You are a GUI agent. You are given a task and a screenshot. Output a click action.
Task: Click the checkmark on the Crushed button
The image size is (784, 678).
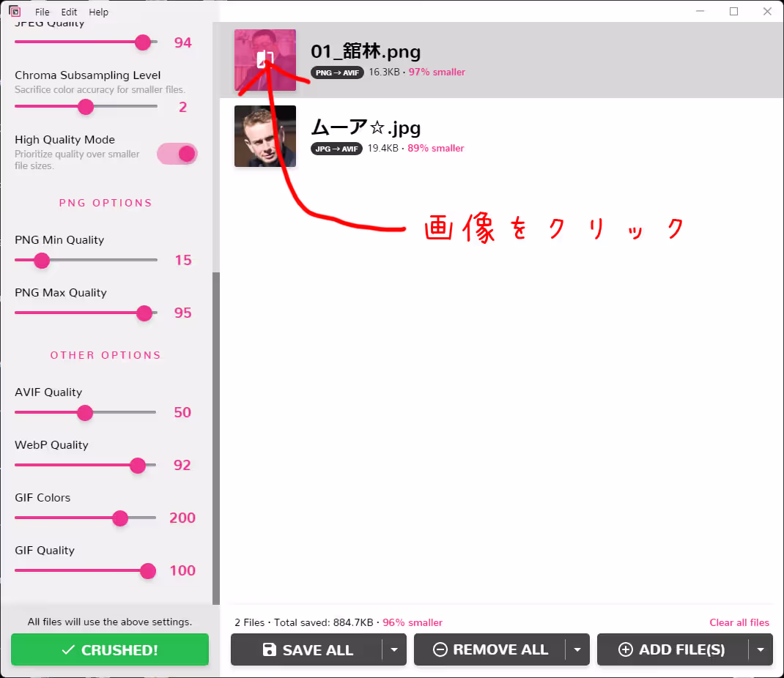(69, 650)
